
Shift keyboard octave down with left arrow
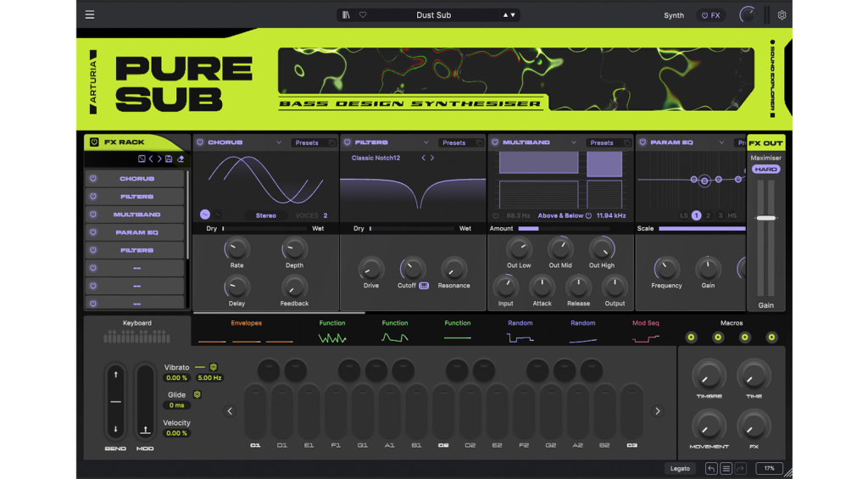click(x=230, y=411)
